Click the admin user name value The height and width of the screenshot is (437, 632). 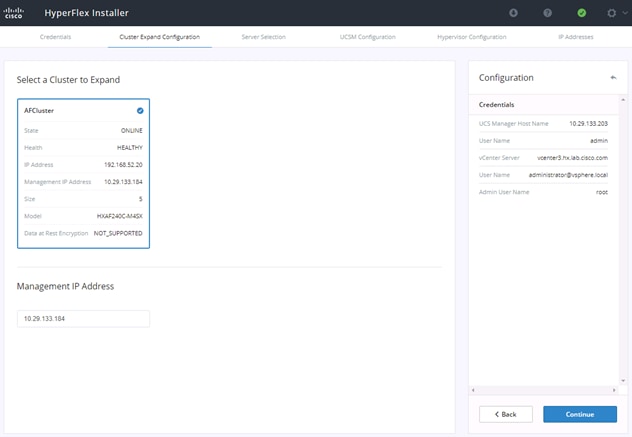pyautogui.click(x=599, y=141)
